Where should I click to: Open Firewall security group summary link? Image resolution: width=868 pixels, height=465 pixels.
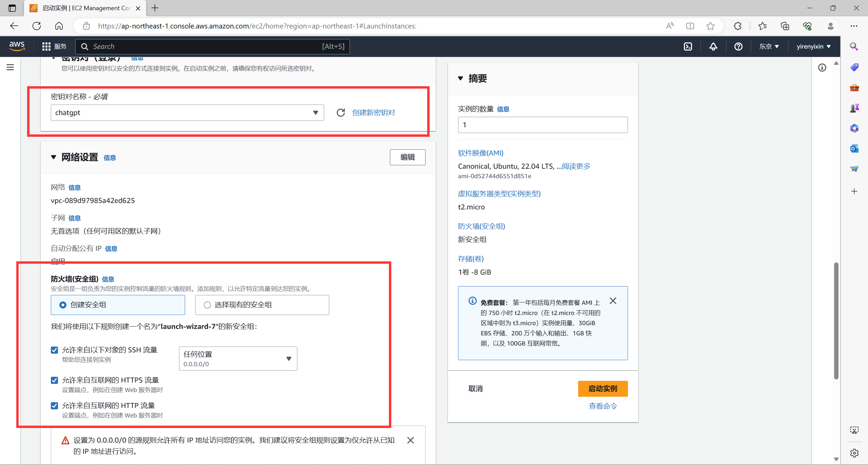[x=481, y=226]
